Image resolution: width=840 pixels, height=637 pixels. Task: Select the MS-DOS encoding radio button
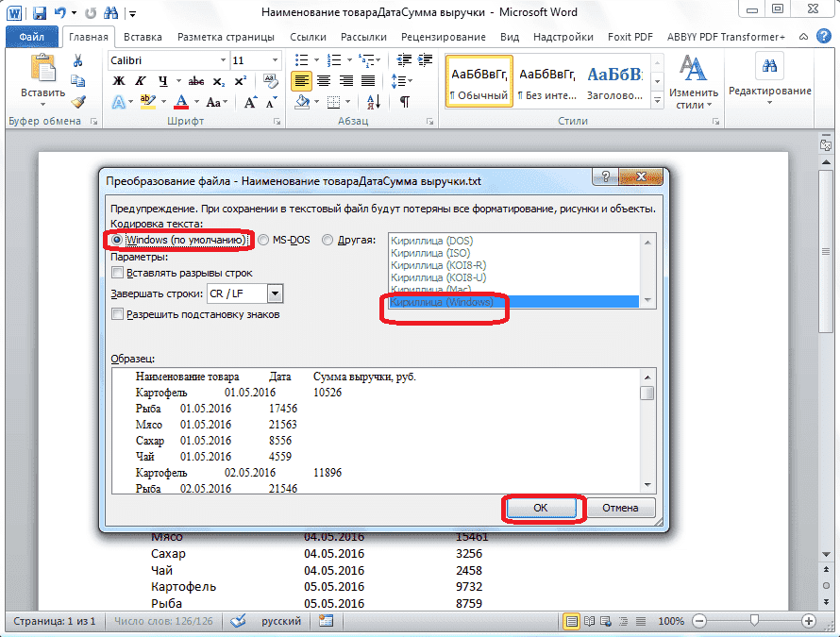click(x=263, y=240)
